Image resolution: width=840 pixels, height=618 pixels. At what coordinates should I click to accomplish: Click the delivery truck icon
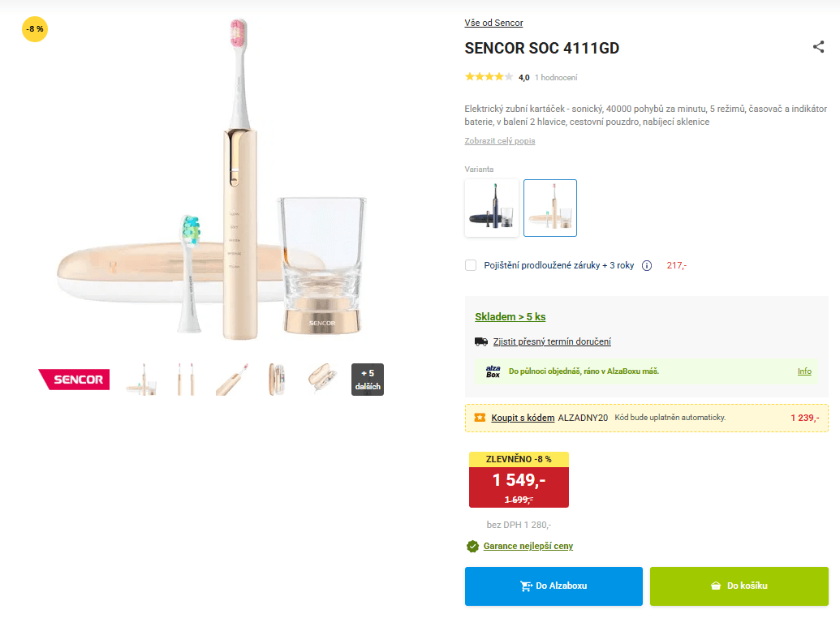click(481, 341)
